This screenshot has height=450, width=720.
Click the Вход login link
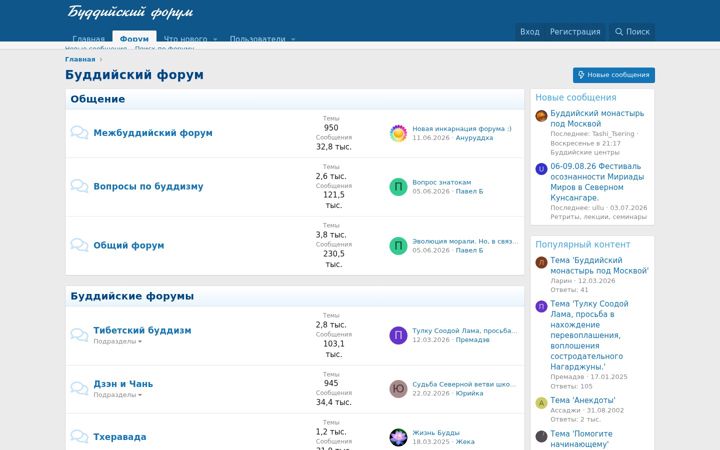(529, 32)
